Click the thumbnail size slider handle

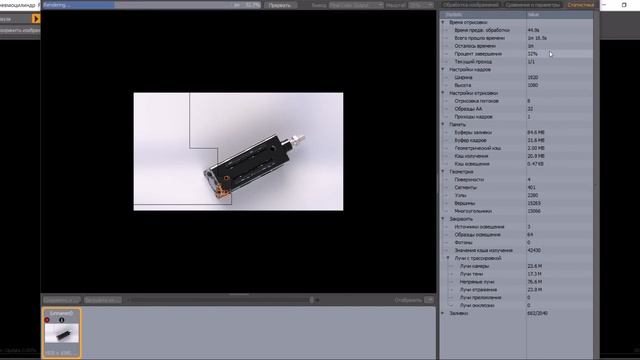pyautogui.click(x=311, y=300)
